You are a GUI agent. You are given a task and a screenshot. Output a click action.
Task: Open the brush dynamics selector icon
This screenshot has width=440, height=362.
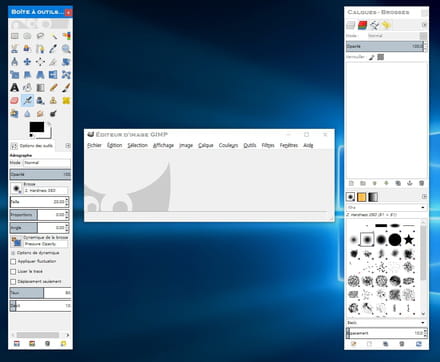(x=16, y=242)
